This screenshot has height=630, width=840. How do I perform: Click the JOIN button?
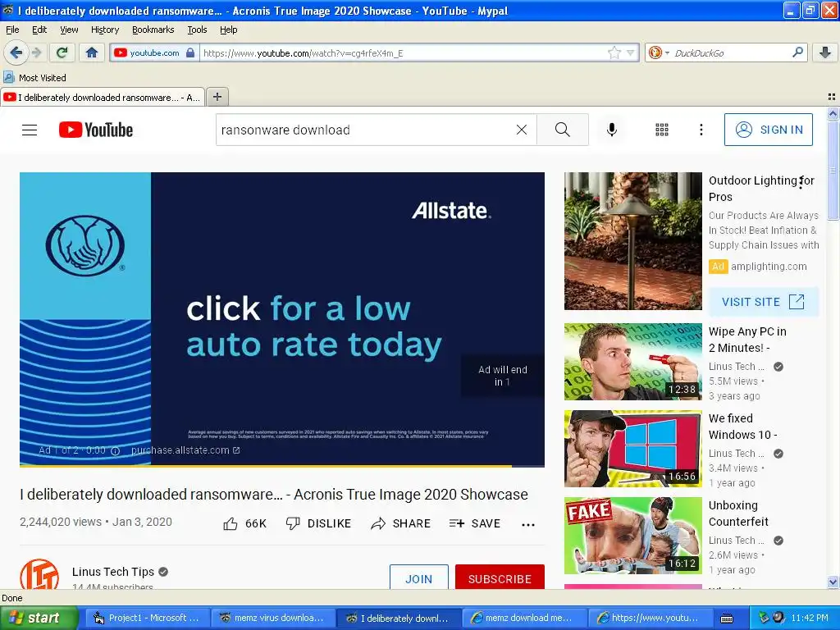point(418,577)
